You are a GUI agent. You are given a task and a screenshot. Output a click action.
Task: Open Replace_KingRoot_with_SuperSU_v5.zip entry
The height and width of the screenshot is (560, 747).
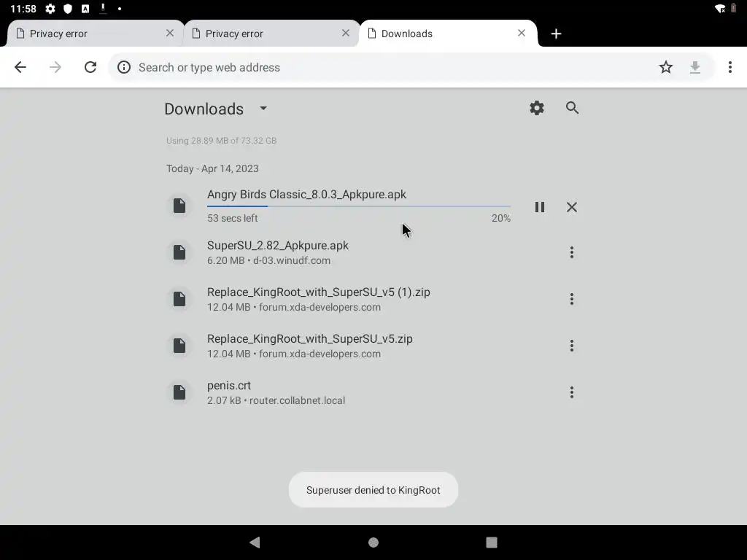click(x=371, y=346)
